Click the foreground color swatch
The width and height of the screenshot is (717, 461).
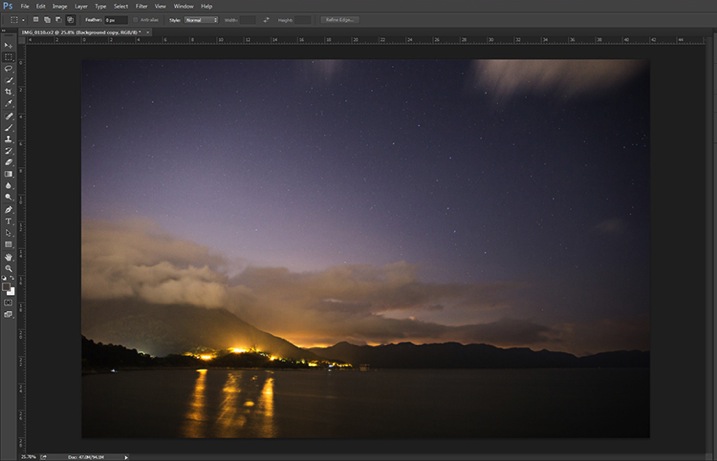(7, 288)
